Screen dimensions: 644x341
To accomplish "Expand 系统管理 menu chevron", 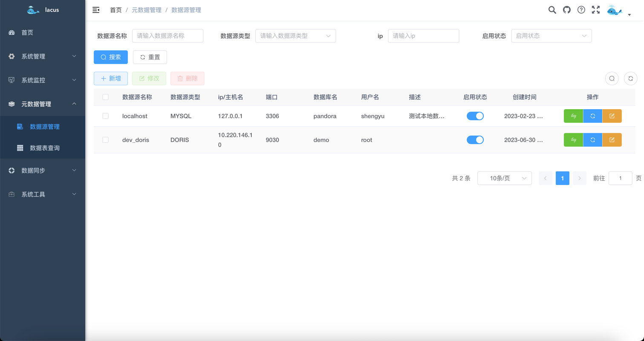I will pos(74,56).
